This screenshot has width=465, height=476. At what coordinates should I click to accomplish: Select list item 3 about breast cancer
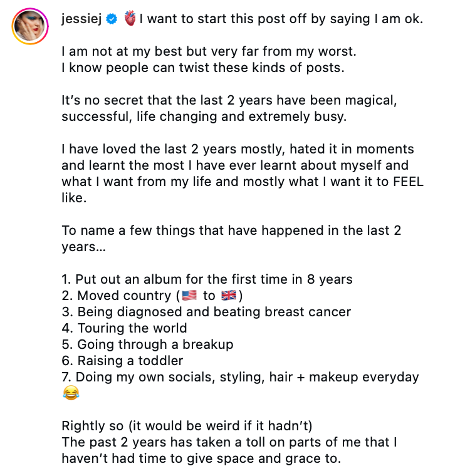206,312
